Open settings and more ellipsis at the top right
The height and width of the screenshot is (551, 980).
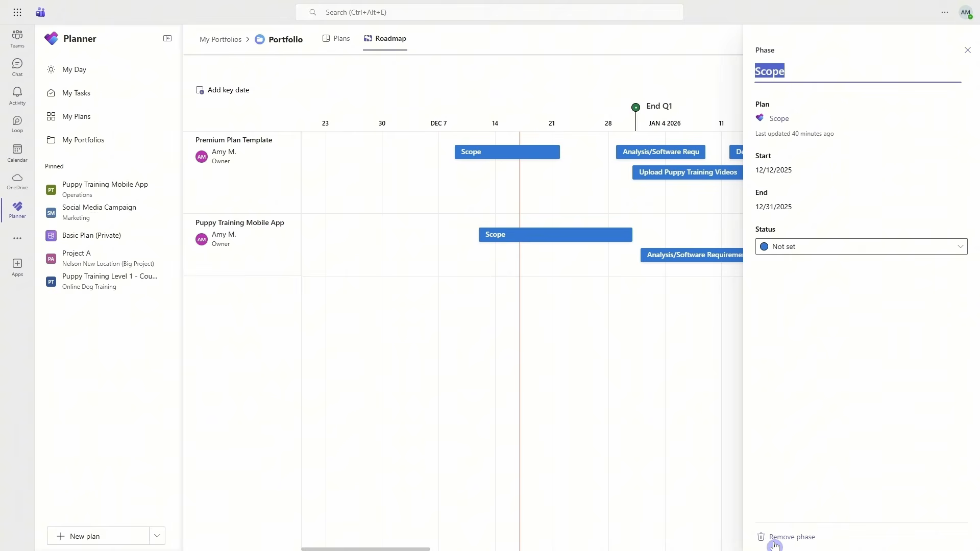(x=945, y=12)
